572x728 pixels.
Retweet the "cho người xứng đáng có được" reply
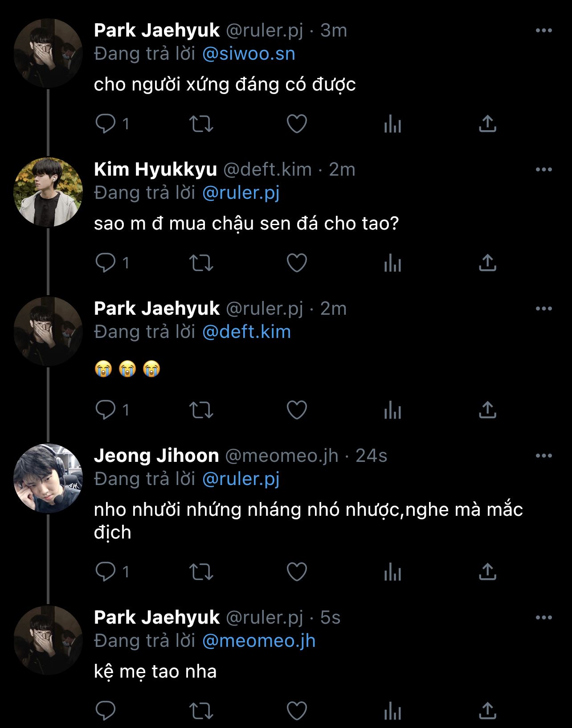pyautogui.click(x=201, y=124)
